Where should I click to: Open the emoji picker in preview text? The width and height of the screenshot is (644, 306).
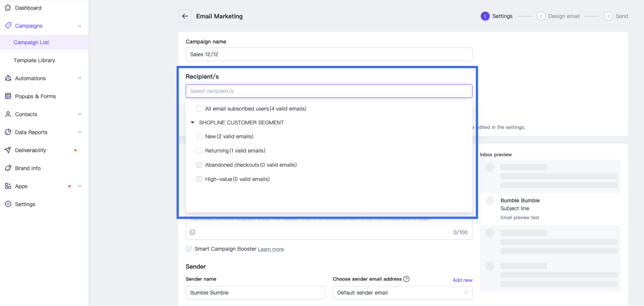point(192,233)
